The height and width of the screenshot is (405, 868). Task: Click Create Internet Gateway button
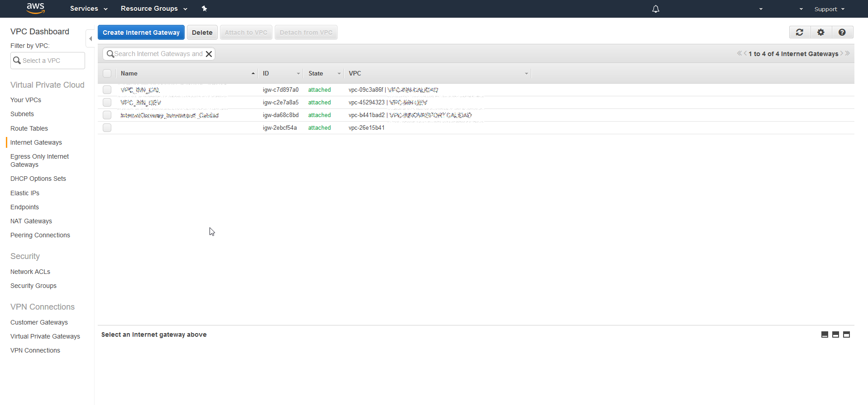coord(141,33)
